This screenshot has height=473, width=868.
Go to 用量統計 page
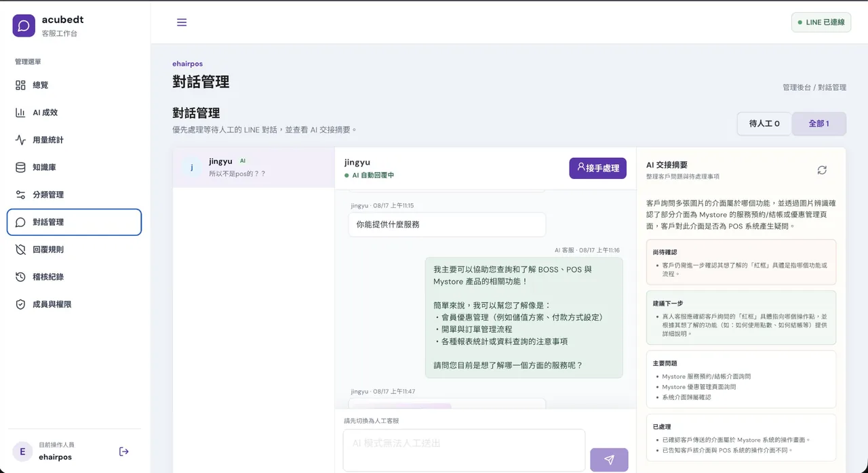[74, 140]
